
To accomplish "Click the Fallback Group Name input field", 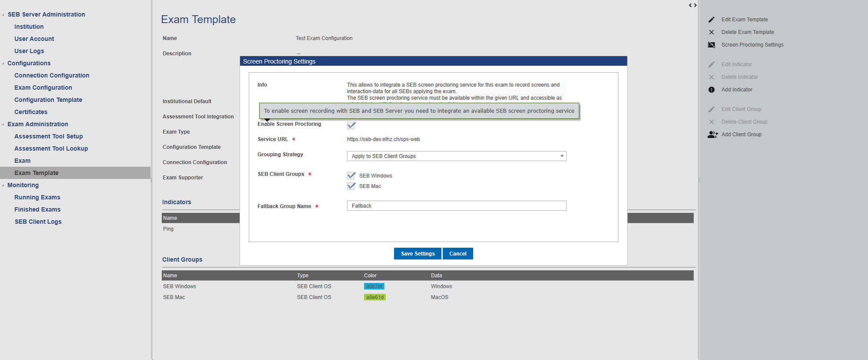I will pyautogui.click(x=457, y=206).
